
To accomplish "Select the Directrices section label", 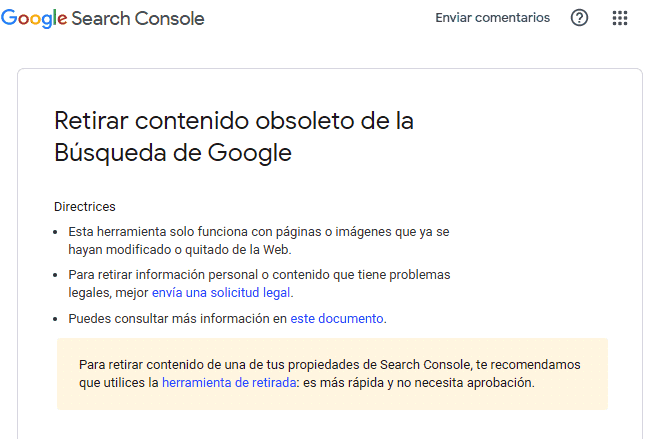I will pos(85,207).
